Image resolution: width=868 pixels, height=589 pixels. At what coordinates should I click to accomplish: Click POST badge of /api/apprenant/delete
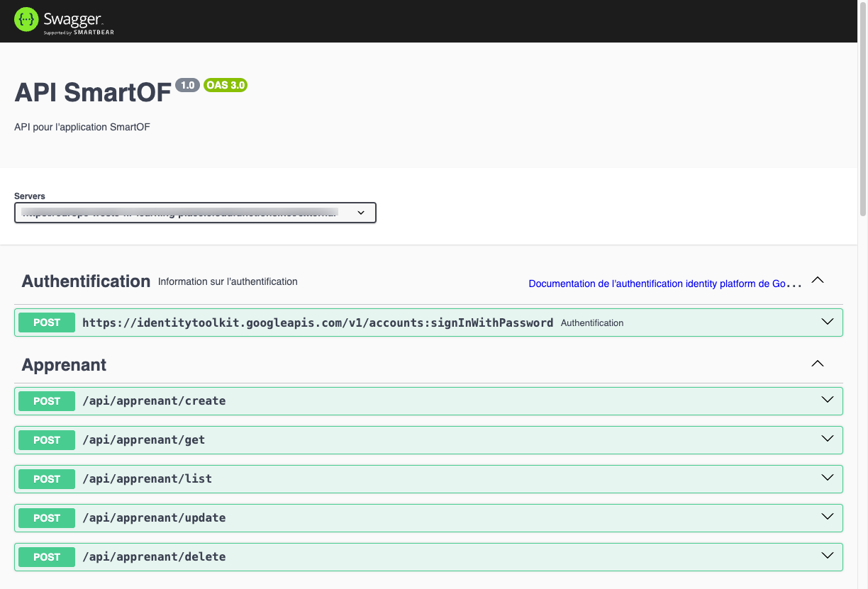click(x=47, y=557)
